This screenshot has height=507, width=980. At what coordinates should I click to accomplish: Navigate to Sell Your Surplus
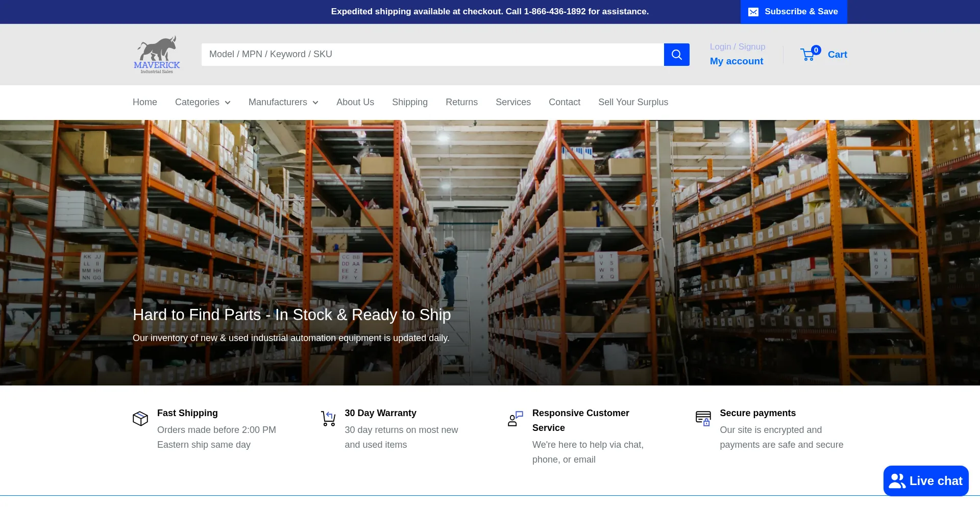(x=633, y=102)
